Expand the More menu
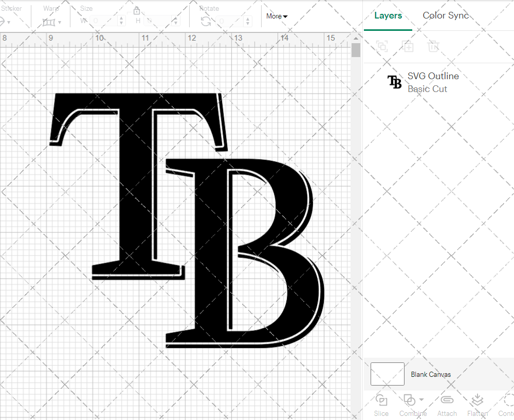Screen dimensions: 514x420 (277, 16)
